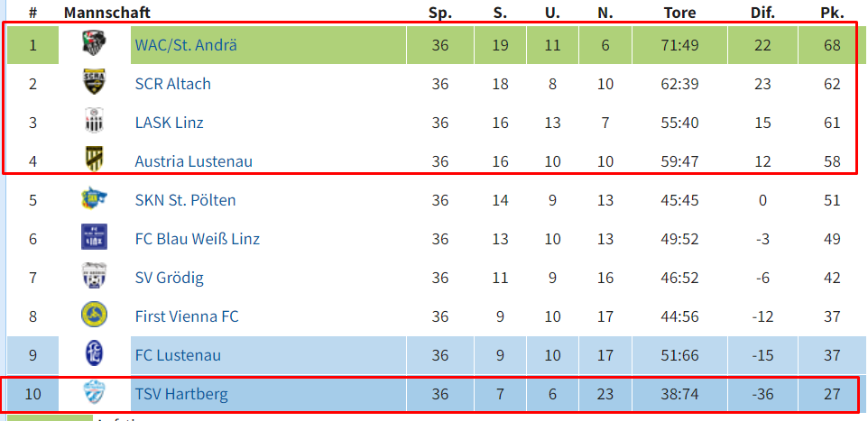Screen dimensions: 868x421
Task: Go to the FC Blau Weiß Linz page
Action: (x=197, y=239)
